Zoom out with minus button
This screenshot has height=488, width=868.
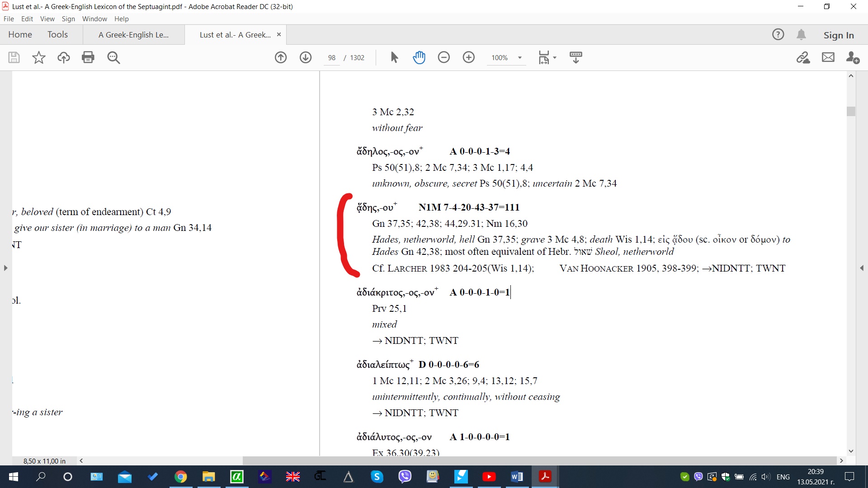click(x=444, y=57)
